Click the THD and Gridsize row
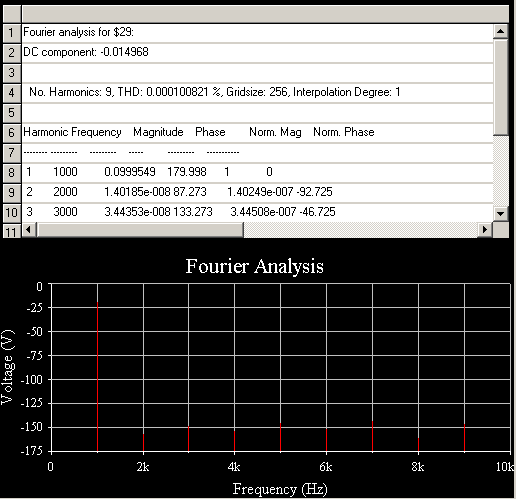The image size is (516, 499). [257, 93]
